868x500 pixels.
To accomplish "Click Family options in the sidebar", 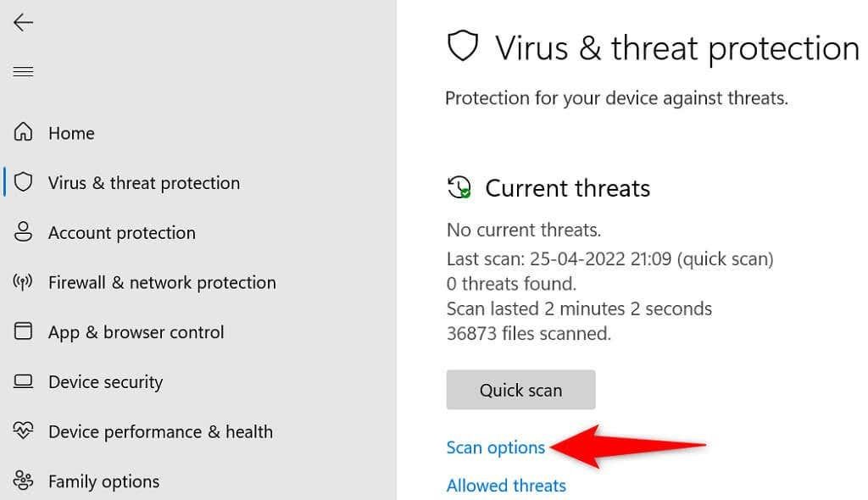I will click(102, 481).
